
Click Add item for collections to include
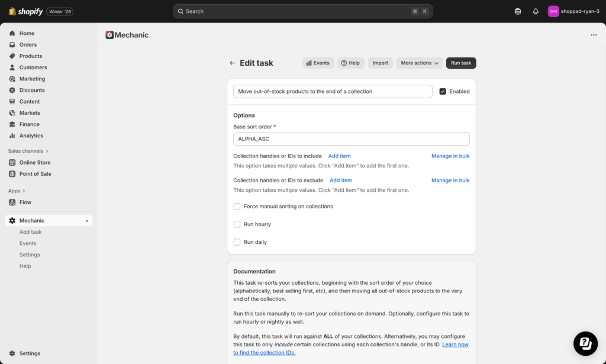coord(339,156)
